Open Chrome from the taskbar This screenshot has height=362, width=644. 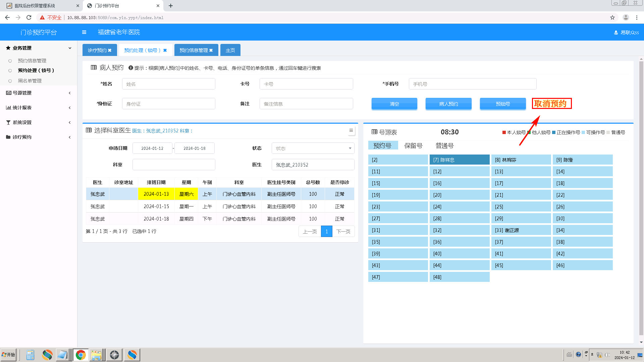[80, 355]
